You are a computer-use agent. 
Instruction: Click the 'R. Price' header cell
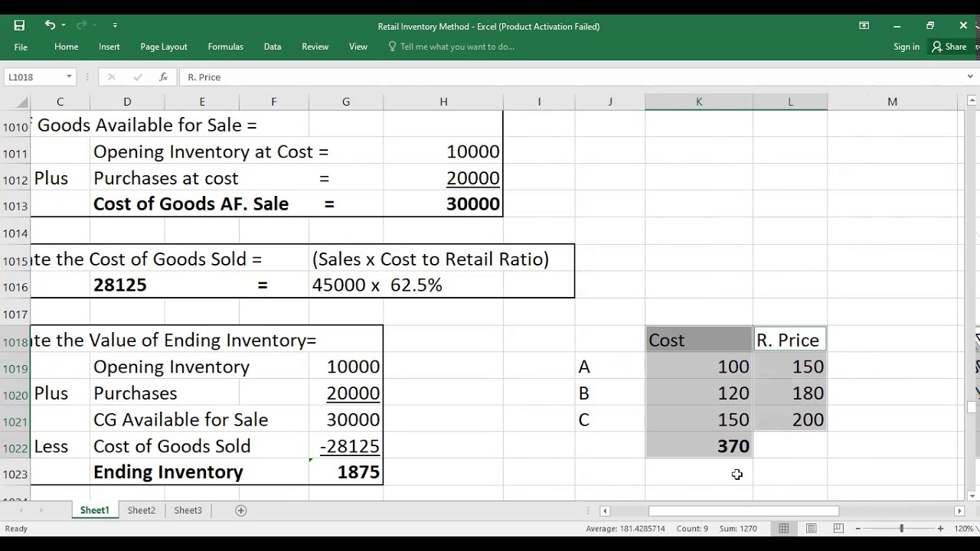pos(790,341)
